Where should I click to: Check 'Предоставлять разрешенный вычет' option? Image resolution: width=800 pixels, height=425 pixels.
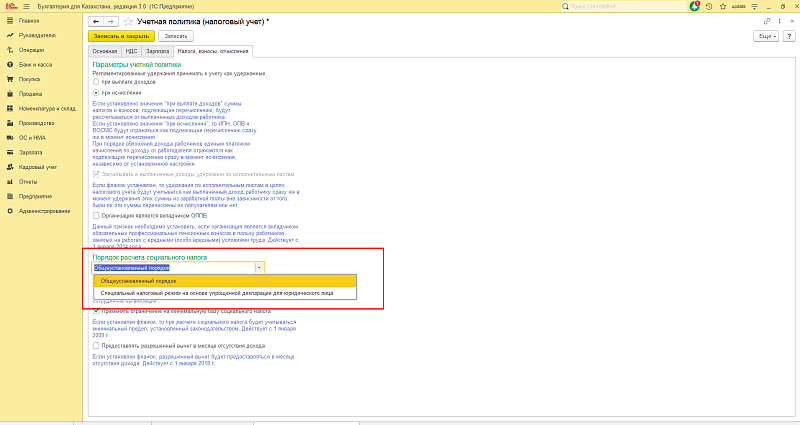[96, 345]
